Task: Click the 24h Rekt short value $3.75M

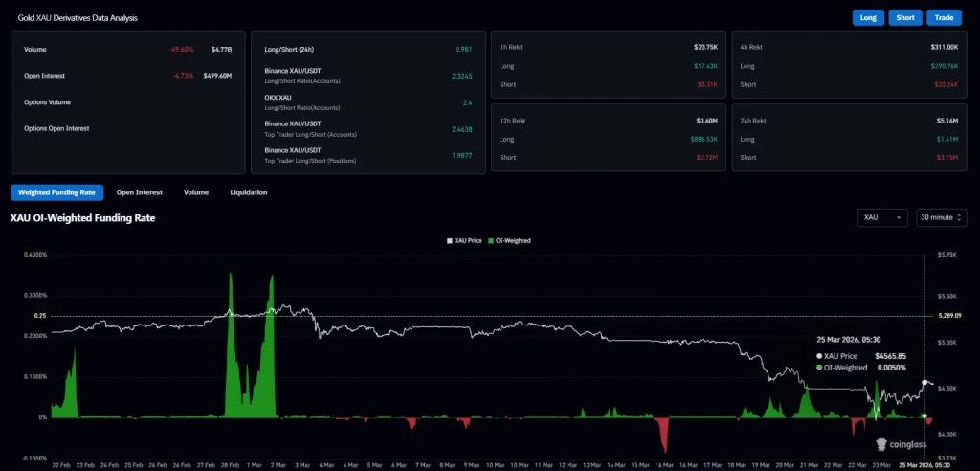Action: coord(947,158)
